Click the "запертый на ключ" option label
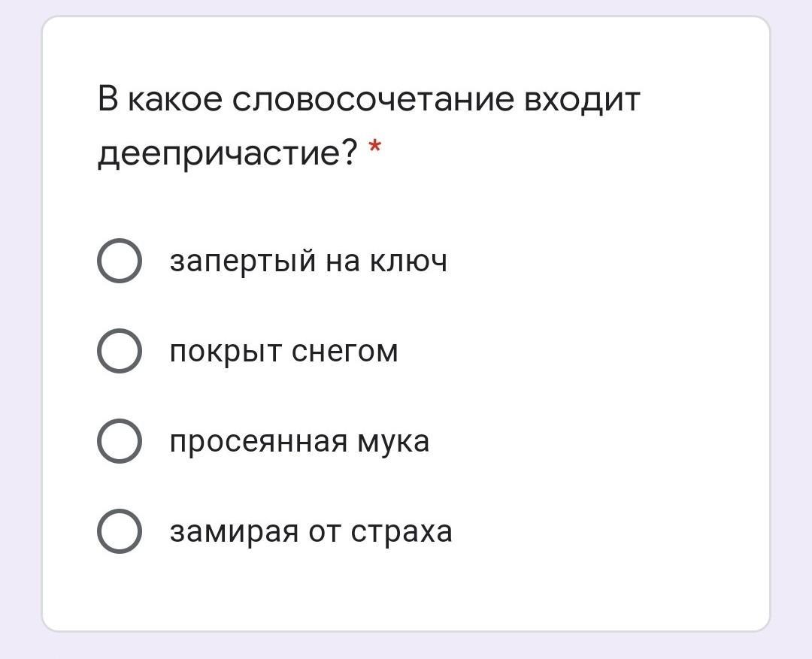Viewport: 812px width, 659px height. pos(308,261)
